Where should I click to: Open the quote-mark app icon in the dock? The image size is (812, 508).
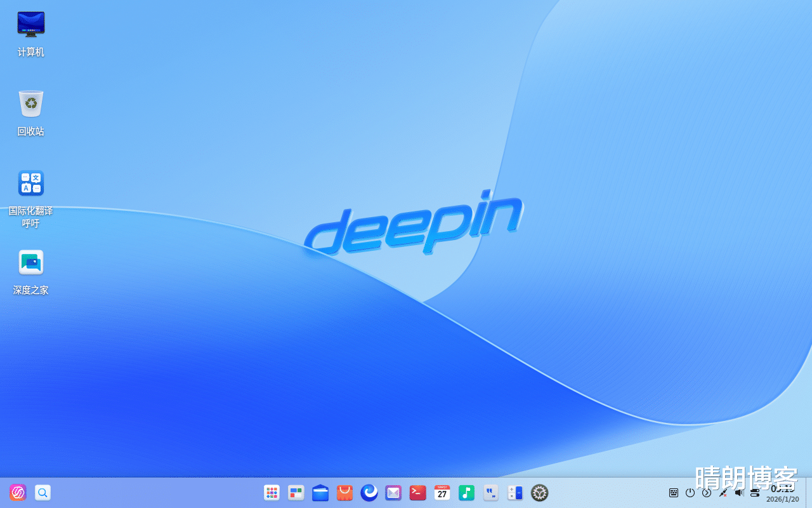click(x=490, y=492)
